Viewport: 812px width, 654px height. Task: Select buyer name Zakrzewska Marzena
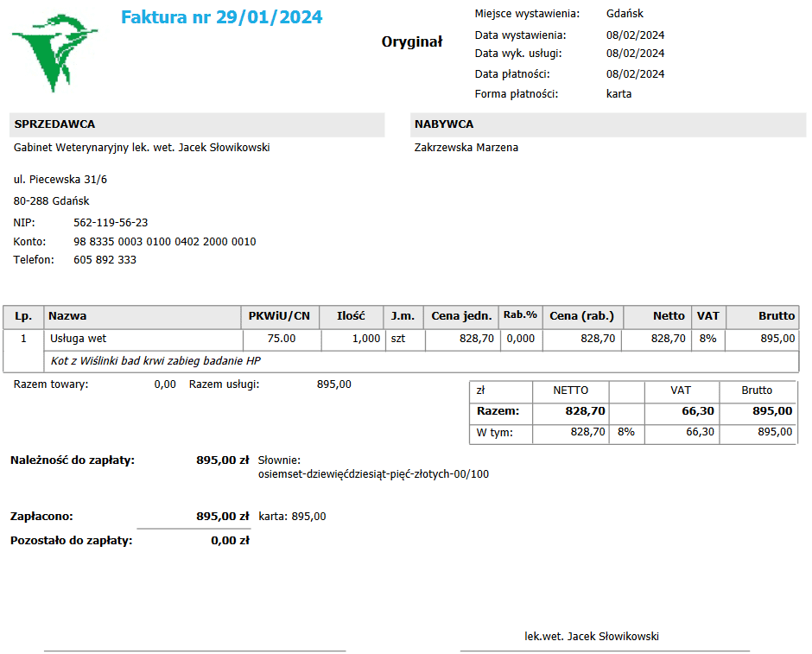[466, 148]
